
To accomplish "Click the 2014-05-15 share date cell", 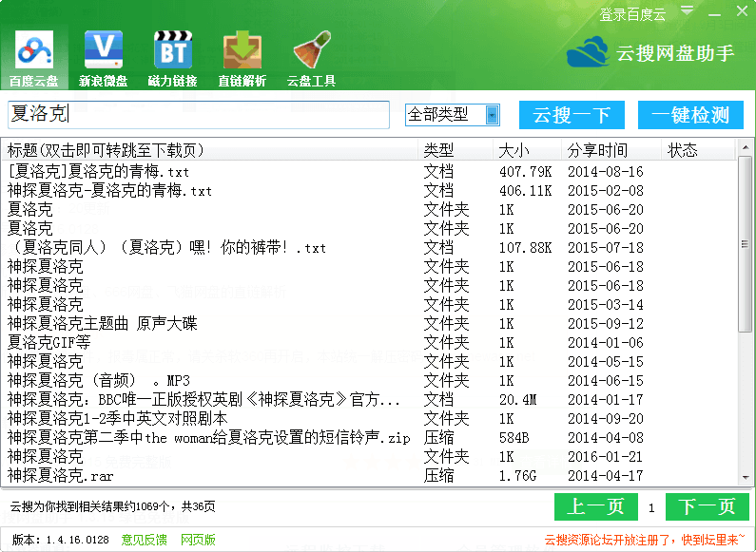I will [x=606, y=362].
